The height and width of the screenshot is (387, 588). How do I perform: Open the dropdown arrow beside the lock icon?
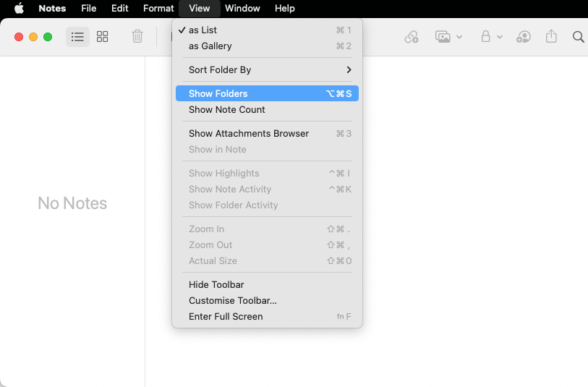[500, 37]
